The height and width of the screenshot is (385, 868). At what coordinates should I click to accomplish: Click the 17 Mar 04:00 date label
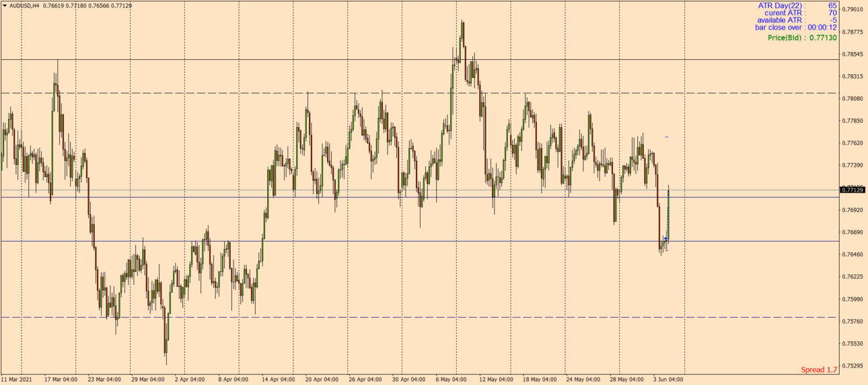62,380
